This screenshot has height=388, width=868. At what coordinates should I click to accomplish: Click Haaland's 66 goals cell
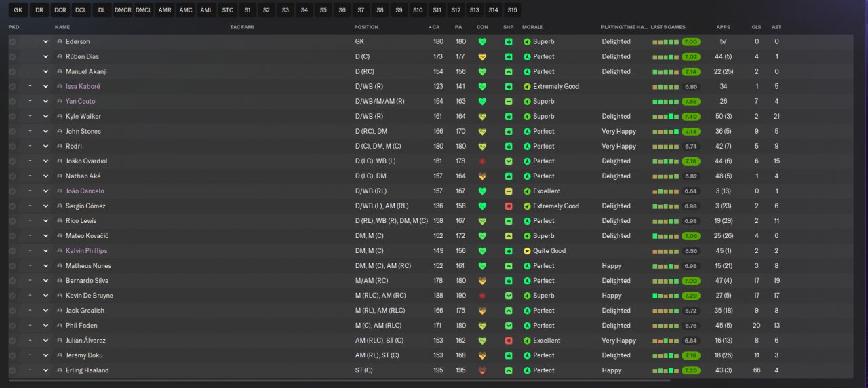click(x=756, y=370)
